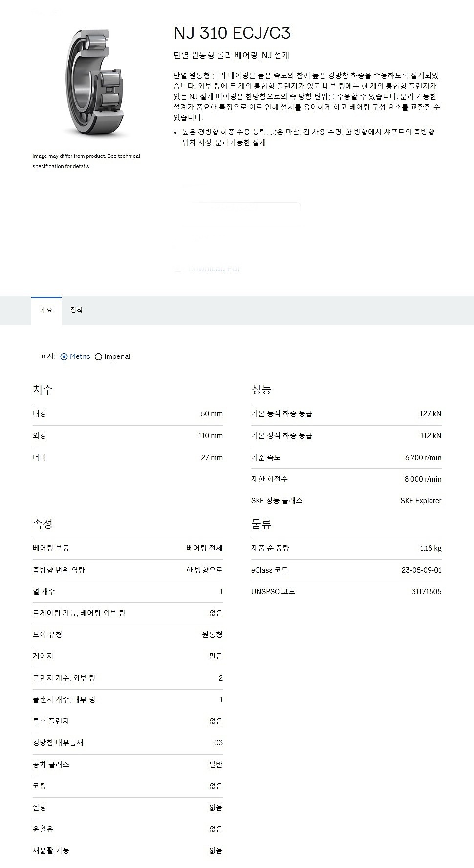Click the 플랜지 개수, 내부 링 label

(64, 700)
